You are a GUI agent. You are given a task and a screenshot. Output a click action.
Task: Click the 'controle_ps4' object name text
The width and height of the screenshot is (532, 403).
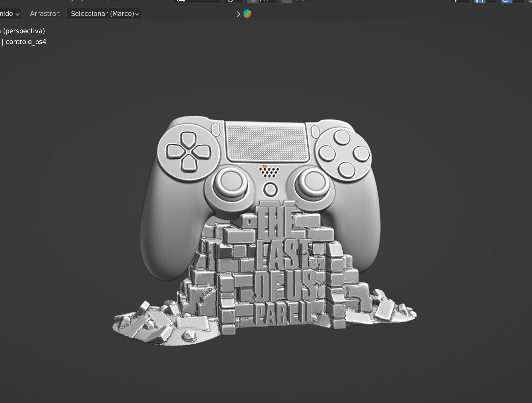pyautogui.click(x=26, y=42)
